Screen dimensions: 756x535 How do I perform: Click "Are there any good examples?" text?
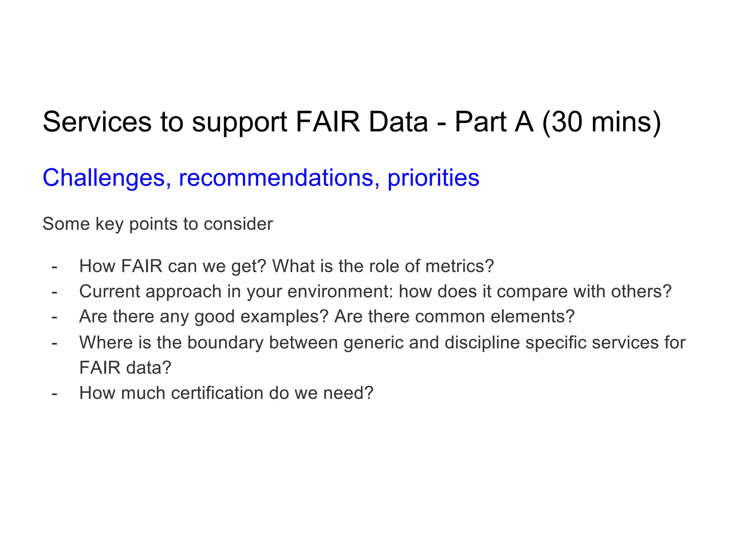[204, 317]
